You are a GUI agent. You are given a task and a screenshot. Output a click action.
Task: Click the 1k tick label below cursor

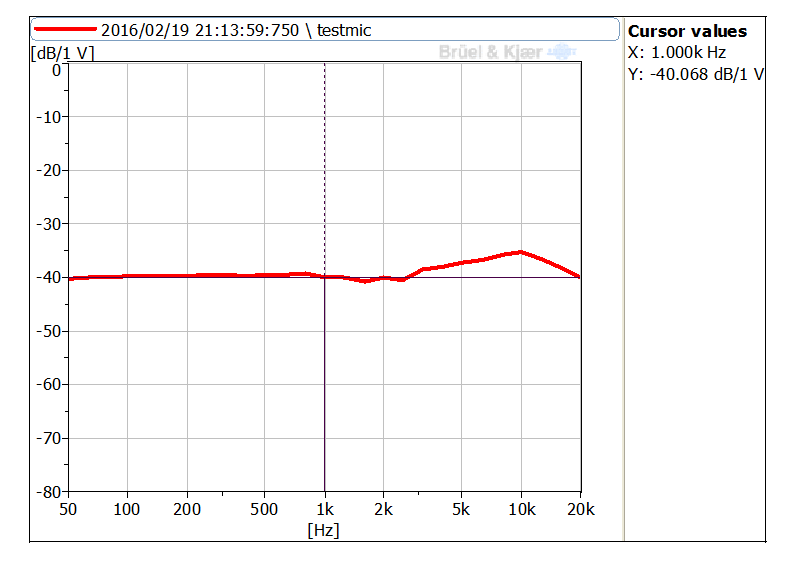pyautogui.click(x=324, y=509)
